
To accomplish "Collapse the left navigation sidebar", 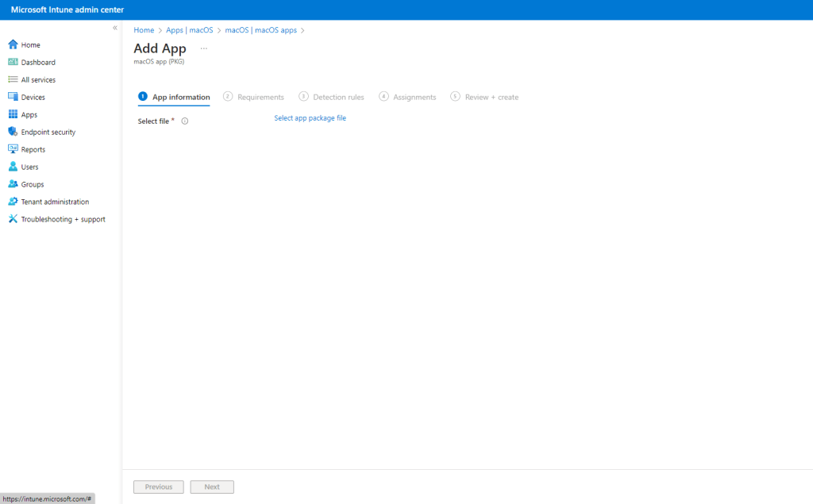I will click(114, 28).
